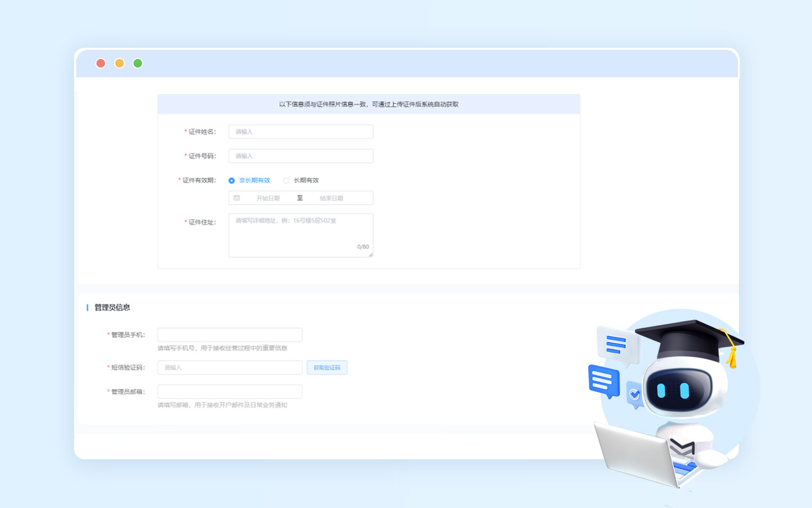Click the 证件姓名 input field
This screenshot has width=812, height=508.
point(301,132)
